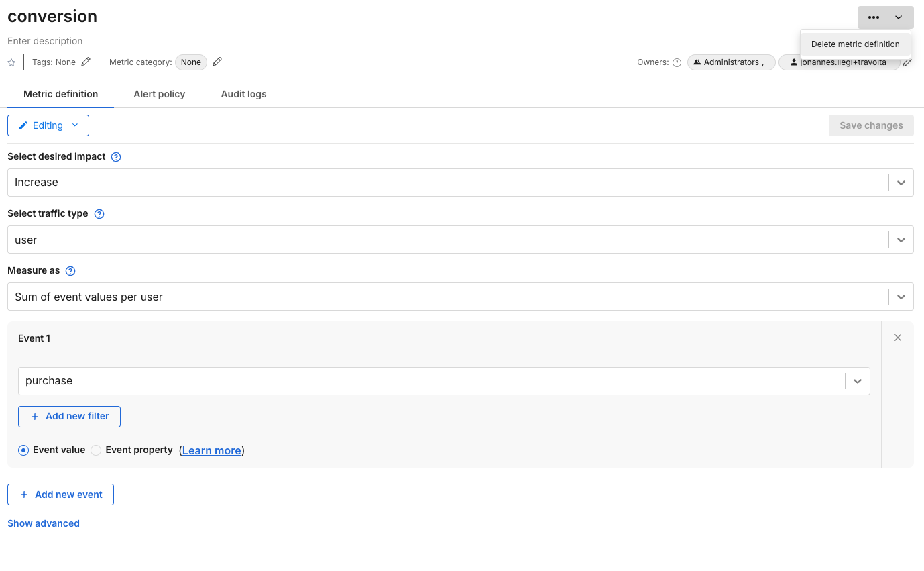
Task: Edit metric category pencil icon
Action: 217,62
